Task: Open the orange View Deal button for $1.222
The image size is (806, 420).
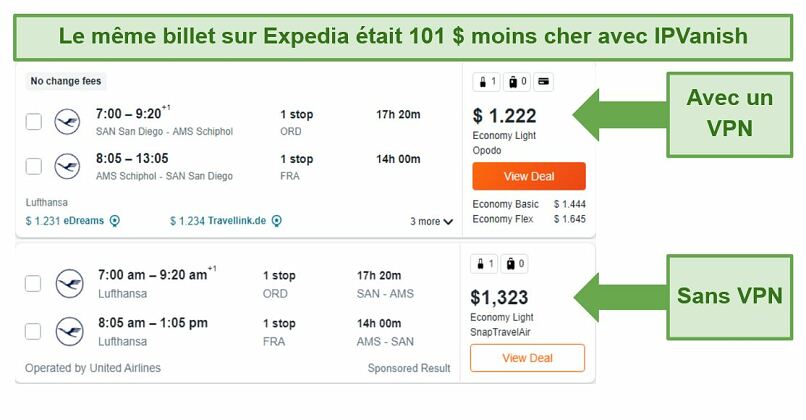Action: (529, 176)
